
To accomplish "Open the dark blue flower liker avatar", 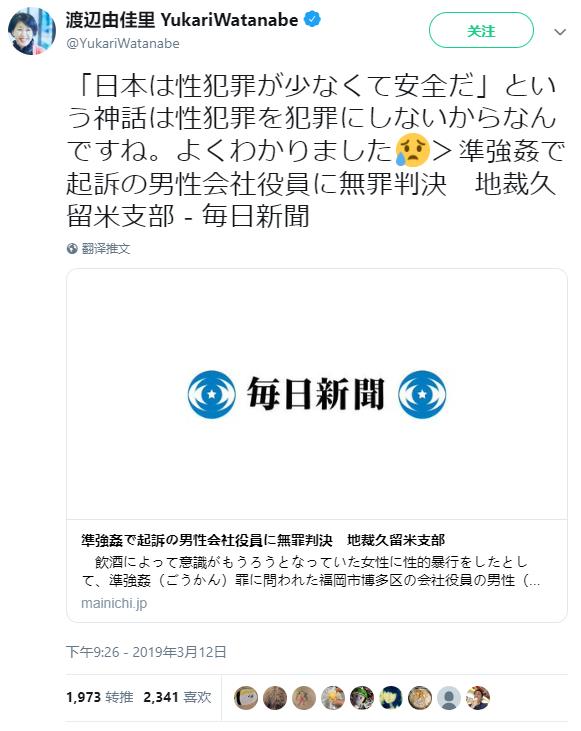I will [x=391, y=698].
